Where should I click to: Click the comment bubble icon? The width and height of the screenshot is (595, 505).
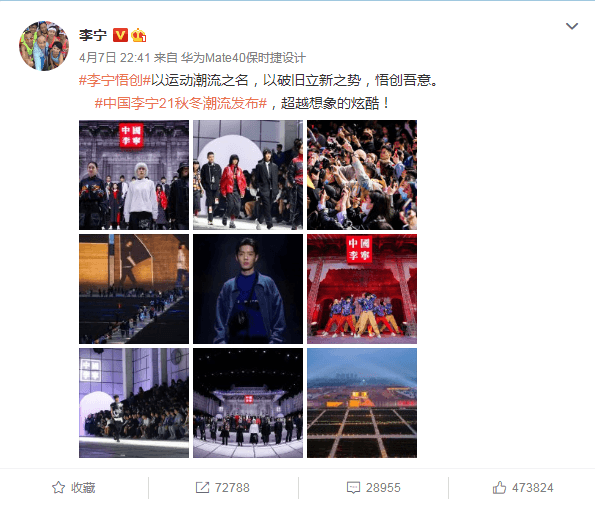point(353,488)
